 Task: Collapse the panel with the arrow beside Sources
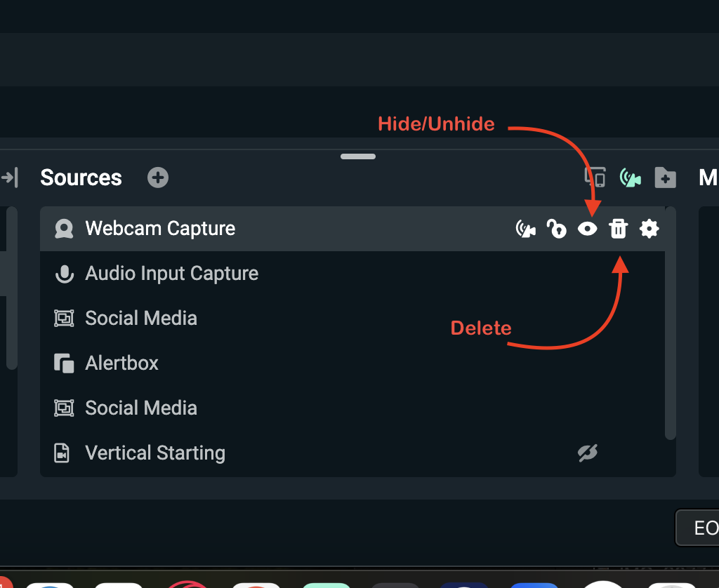click(9, 178)
